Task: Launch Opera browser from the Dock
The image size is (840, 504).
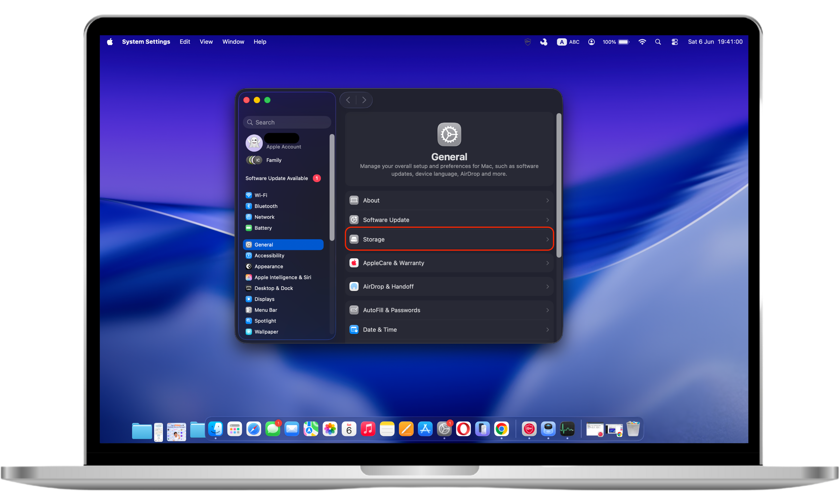Action: pos(463,429)
